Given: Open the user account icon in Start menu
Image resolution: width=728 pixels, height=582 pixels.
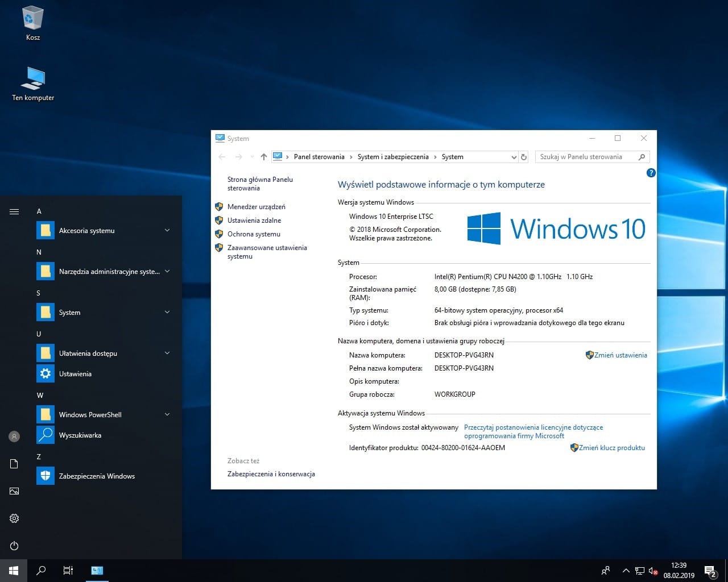Looking at the screenshot, I should (14, 436).
